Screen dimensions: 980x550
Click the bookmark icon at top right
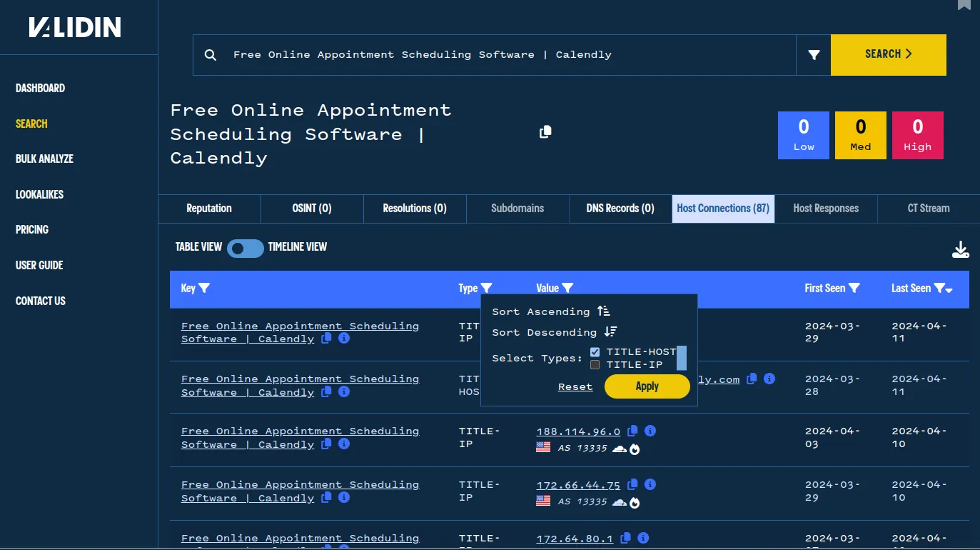pyautogui.click(x=964, y=4)
